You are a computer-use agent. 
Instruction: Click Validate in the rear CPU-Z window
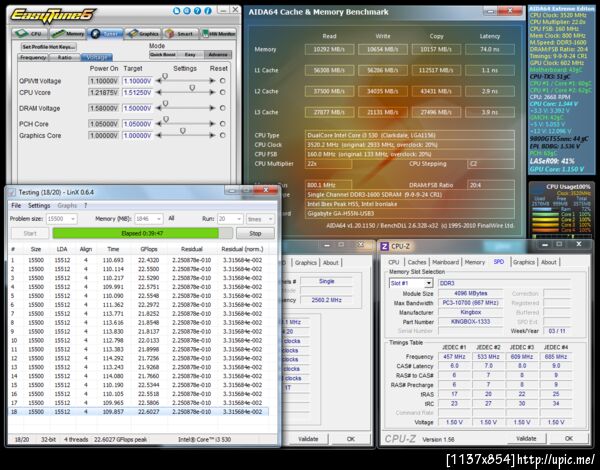tap(308, 439)
